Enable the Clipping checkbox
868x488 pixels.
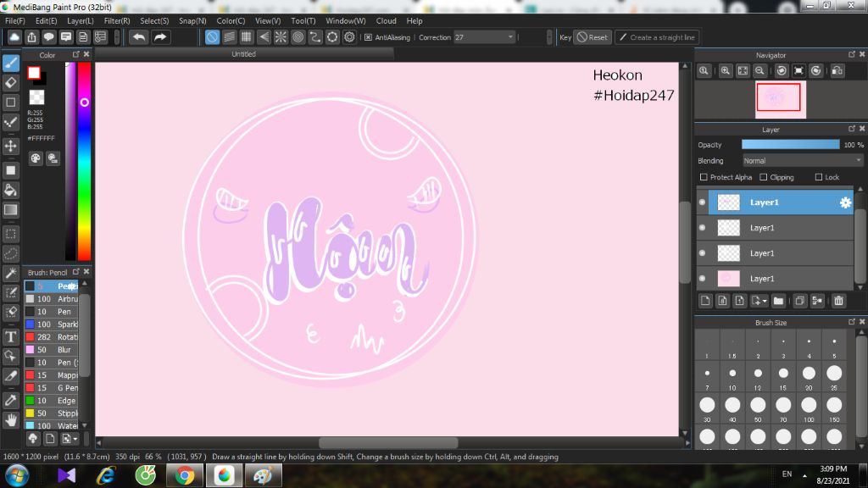(x=764, y=177)
